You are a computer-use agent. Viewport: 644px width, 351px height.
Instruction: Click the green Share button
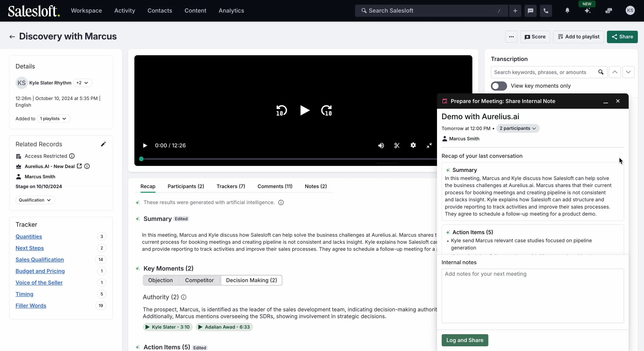tap(622, 37)
